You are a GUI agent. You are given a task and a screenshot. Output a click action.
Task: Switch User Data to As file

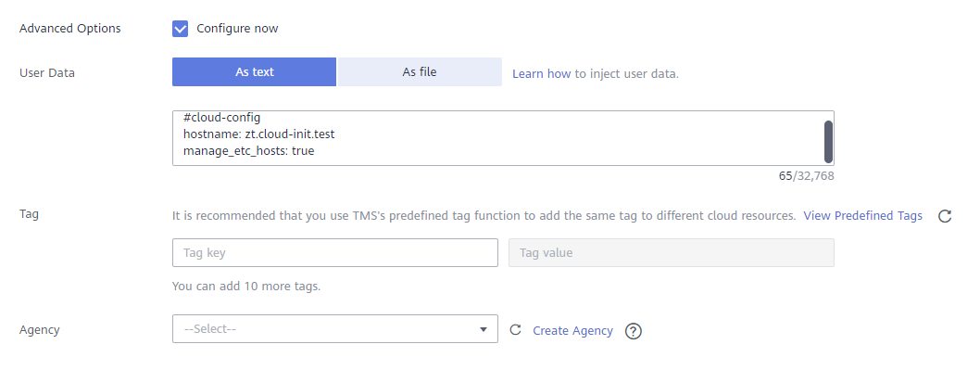tap(420, 72)
